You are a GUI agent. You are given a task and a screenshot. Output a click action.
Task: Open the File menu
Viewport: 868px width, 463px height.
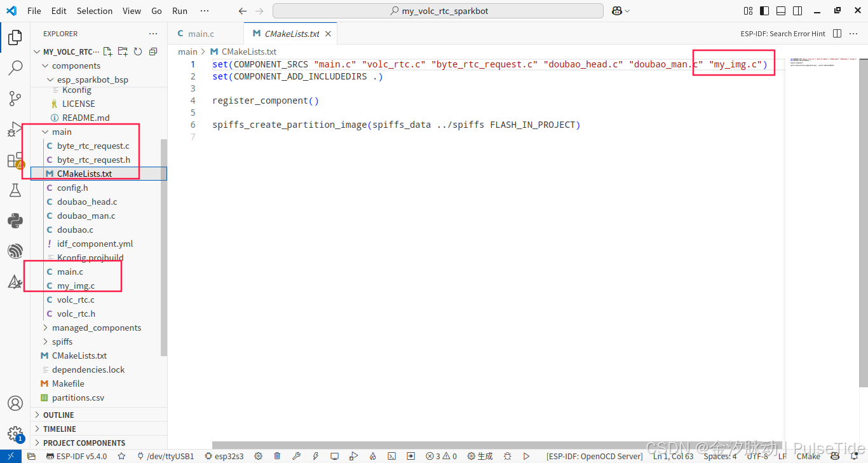34,11
